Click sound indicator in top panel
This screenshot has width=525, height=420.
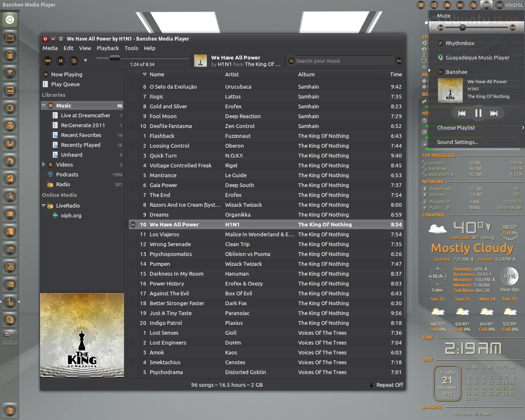[486, 5]
